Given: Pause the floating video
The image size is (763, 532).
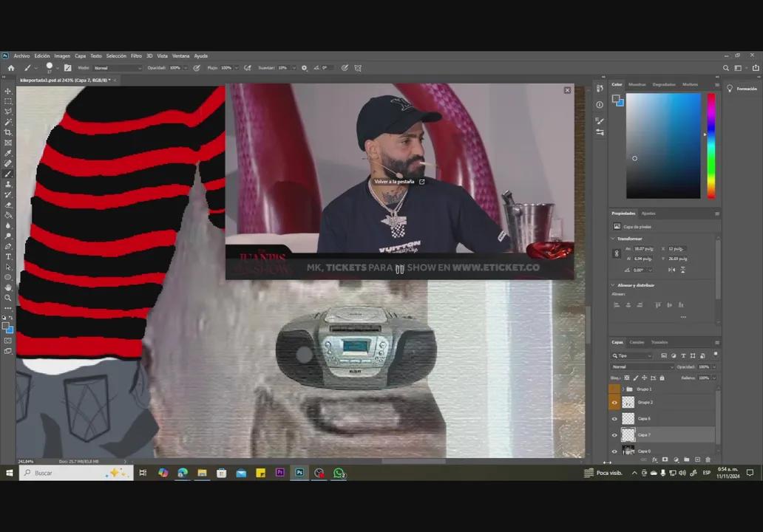Looking at the screenshot, I should 399,270.
